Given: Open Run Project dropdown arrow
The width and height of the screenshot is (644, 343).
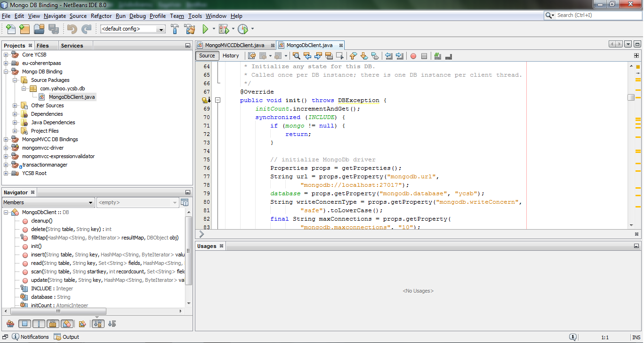Looking at the screenshot, I should coord(214,29).
